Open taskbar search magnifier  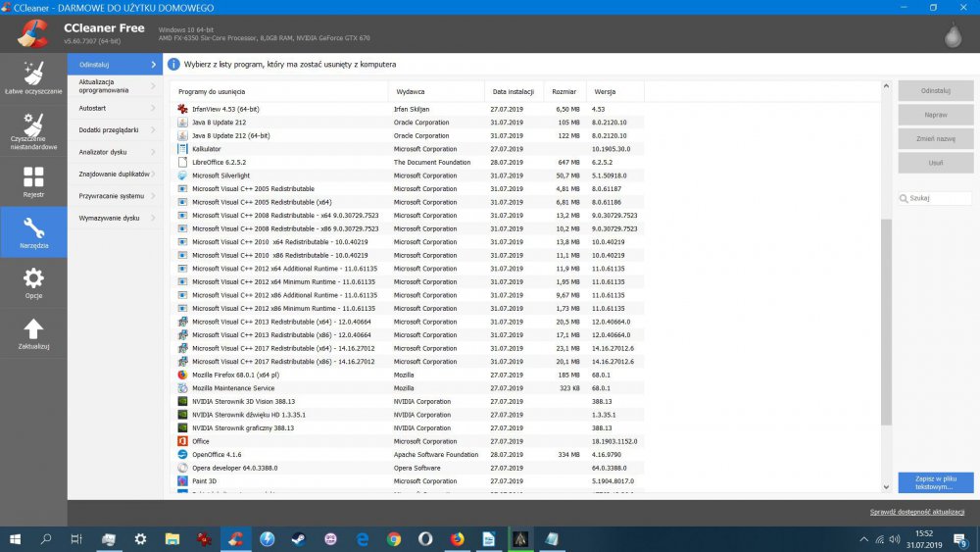[x=46, y=539]
